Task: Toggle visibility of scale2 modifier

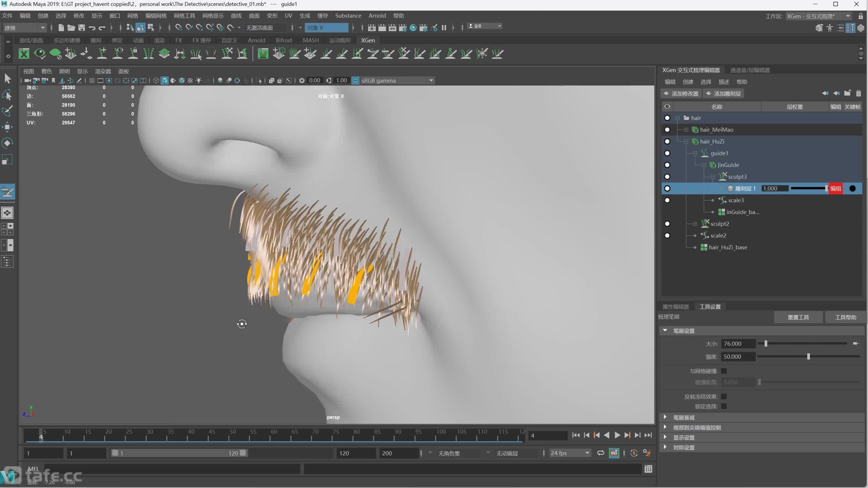Action: pyautogui.click(x=667, y=236)
